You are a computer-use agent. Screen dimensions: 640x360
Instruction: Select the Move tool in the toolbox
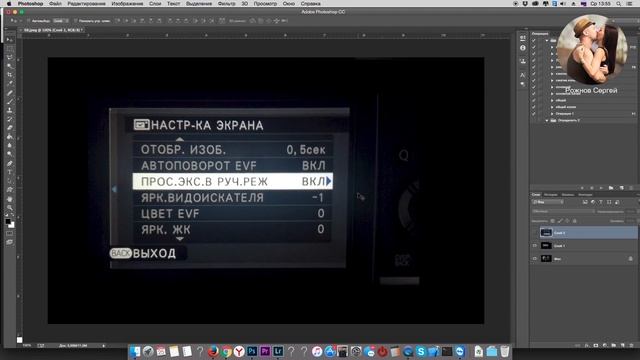tap(10, 40)
